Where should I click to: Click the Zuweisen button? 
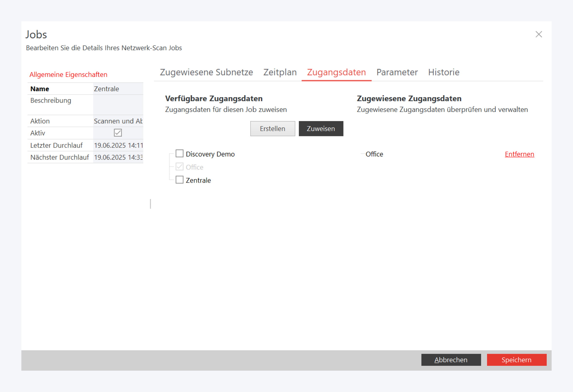(321, 129)
